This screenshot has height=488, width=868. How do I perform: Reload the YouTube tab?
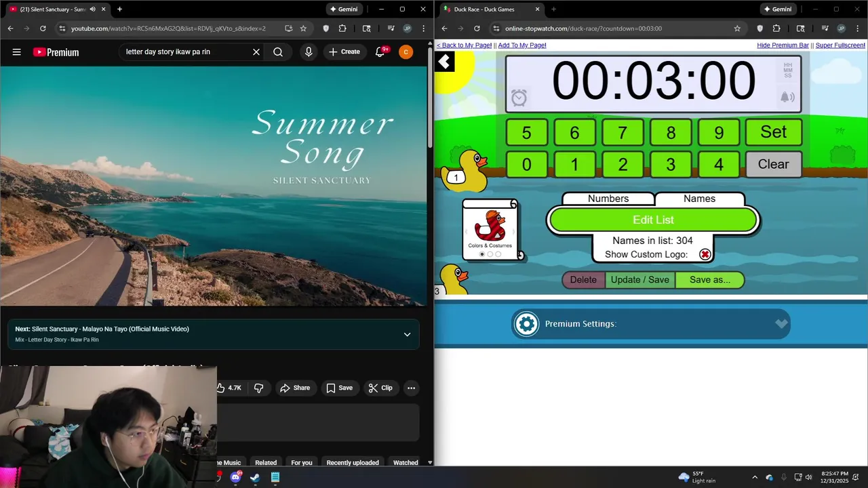point(43,28)
